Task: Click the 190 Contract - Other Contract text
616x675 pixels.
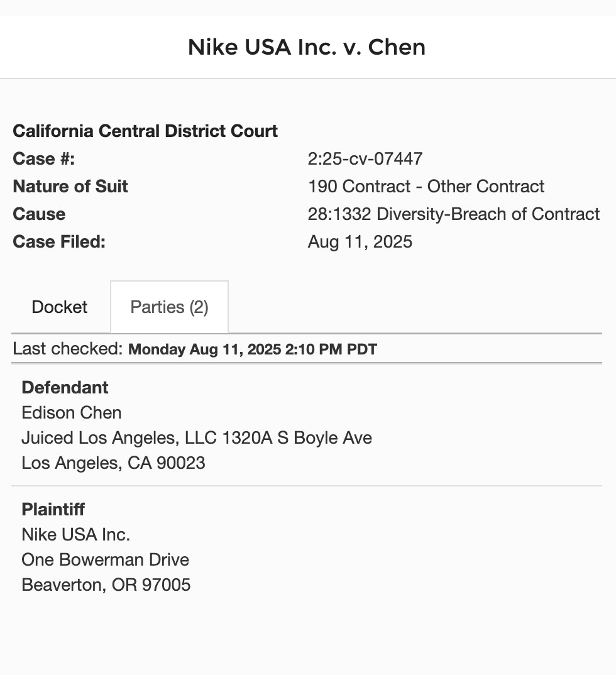Action: 426,187
